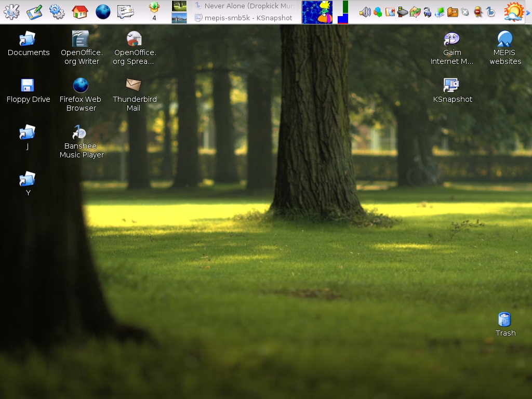Switch to virtual desktop 1 in pager

pyautogui.click(x=179, y=6)
